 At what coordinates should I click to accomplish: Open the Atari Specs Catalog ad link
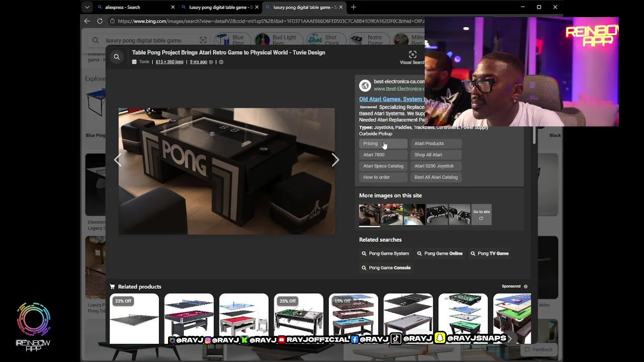pos(383,166)
